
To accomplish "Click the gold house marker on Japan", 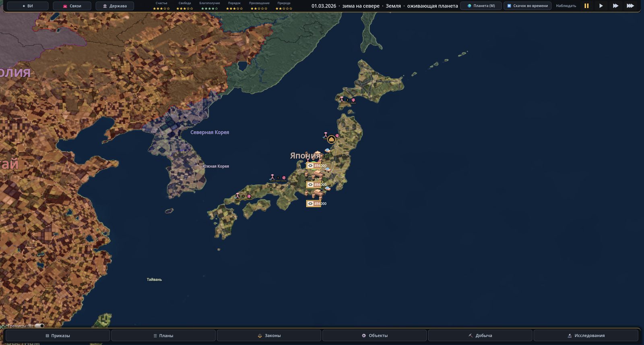I will tap(331, 139).
